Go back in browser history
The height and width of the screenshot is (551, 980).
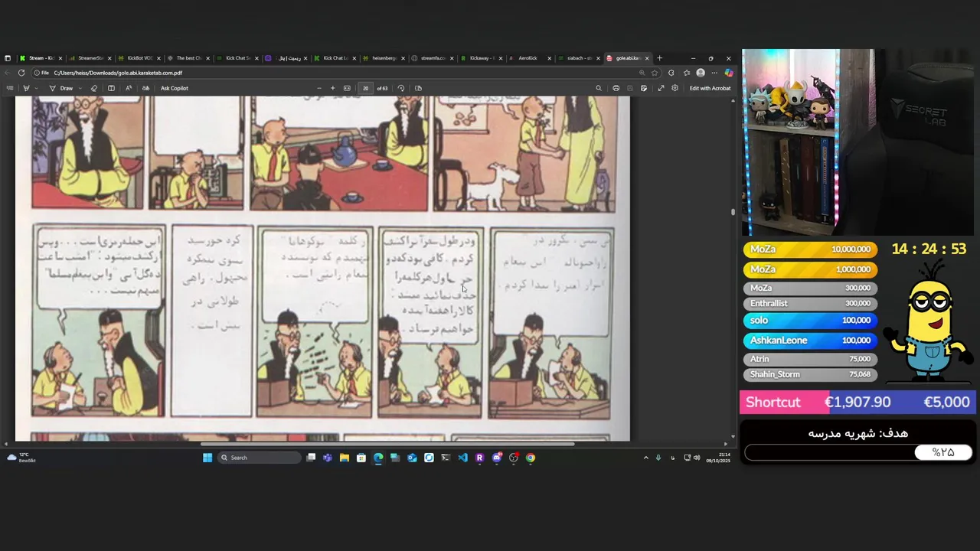click(8, 73)
